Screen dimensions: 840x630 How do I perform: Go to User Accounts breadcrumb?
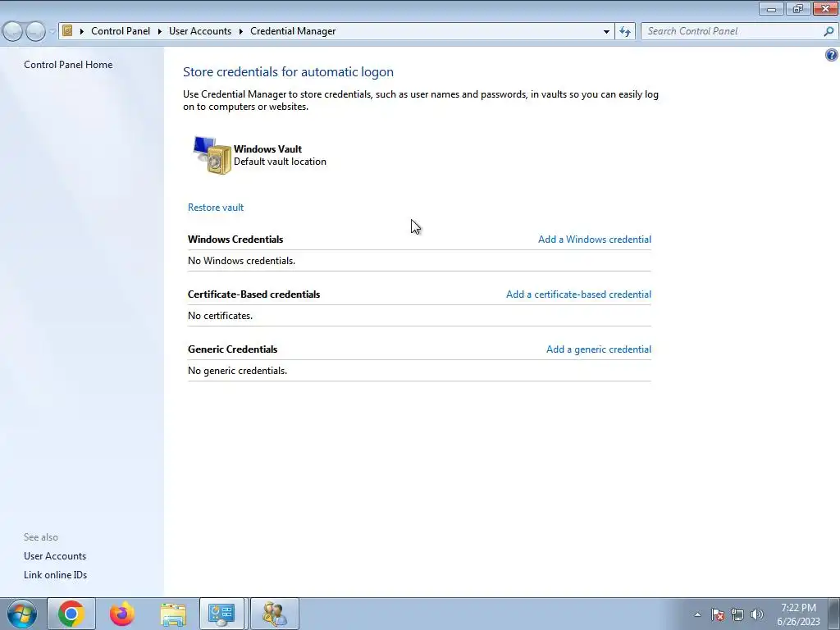point(200,31)
